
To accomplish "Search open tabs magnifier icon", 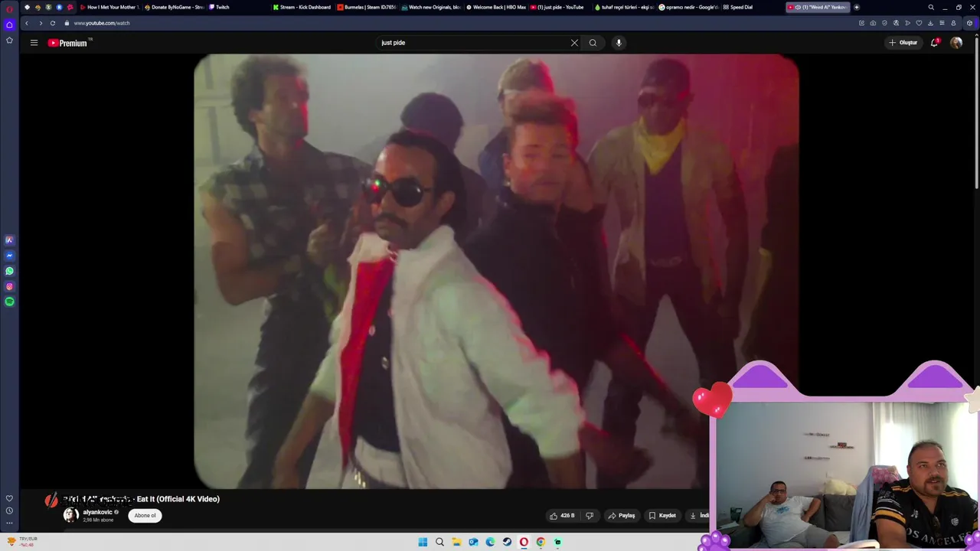I will pos(931,7).
